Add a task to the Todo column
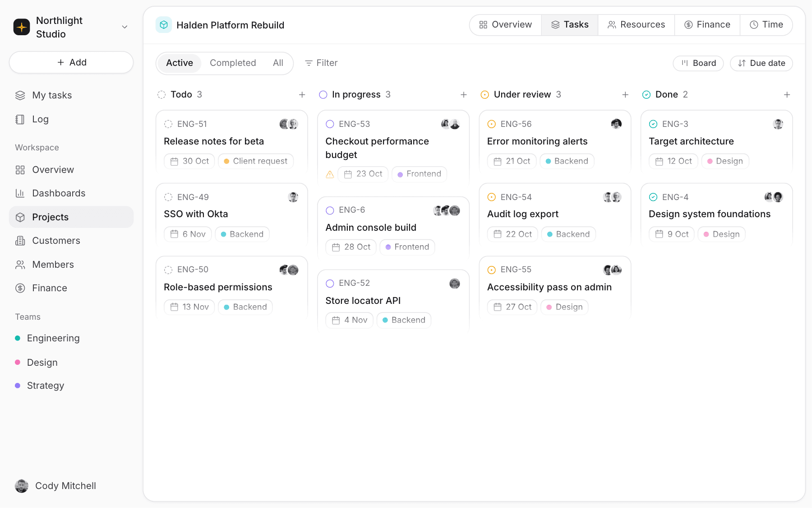The height and width of the screenshot is (508, 812). 302,95
